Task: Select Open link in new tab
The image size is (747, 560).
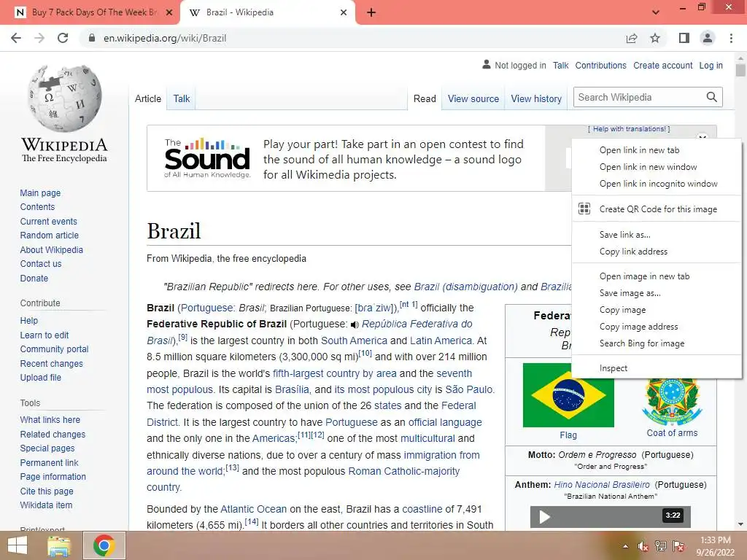Action: pyautogui.click(x=639, y=150)
